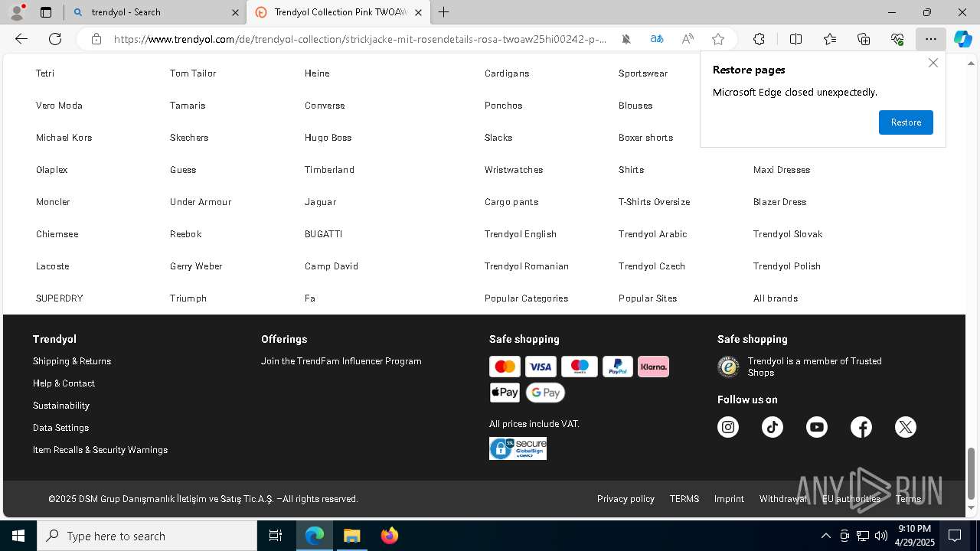Screen dimensions: 980x551
Task: Open Under Armour brand link
Action: [201, 202]
